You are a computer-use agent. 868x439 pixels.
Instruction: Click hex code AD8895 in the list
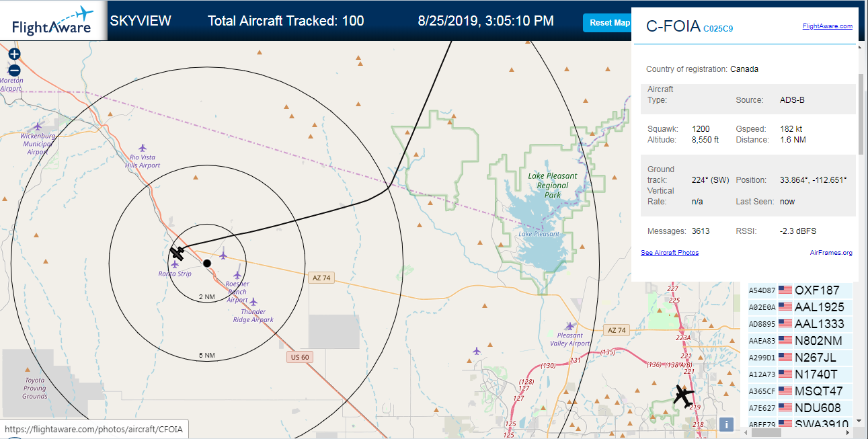(762, 324)
